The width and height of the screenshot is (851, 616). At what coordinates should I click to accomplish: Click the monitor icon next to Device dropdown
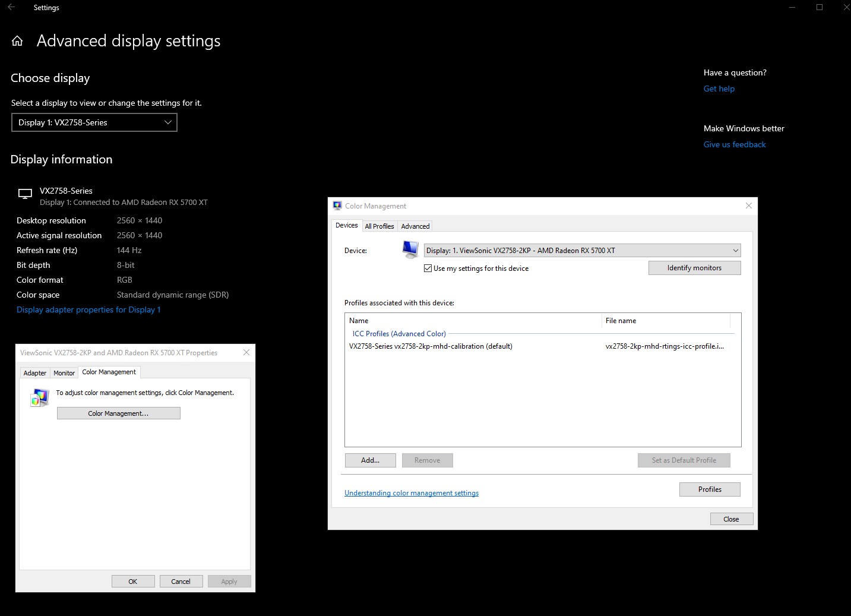click(x=410, y=249)
